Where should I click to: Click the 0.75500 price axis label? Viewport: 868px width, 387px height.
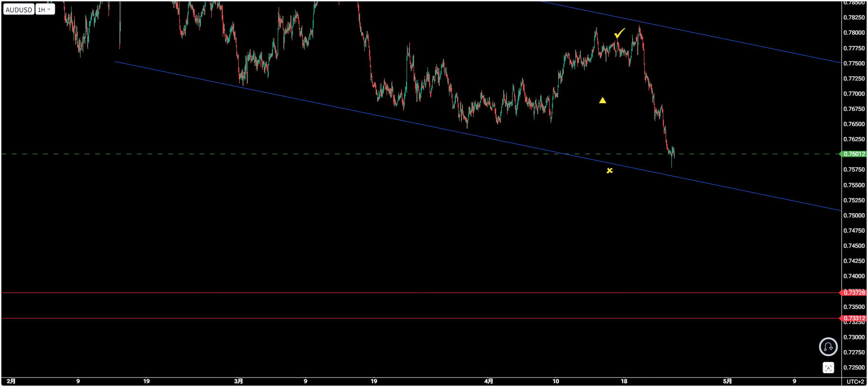[x=854, y=185]
